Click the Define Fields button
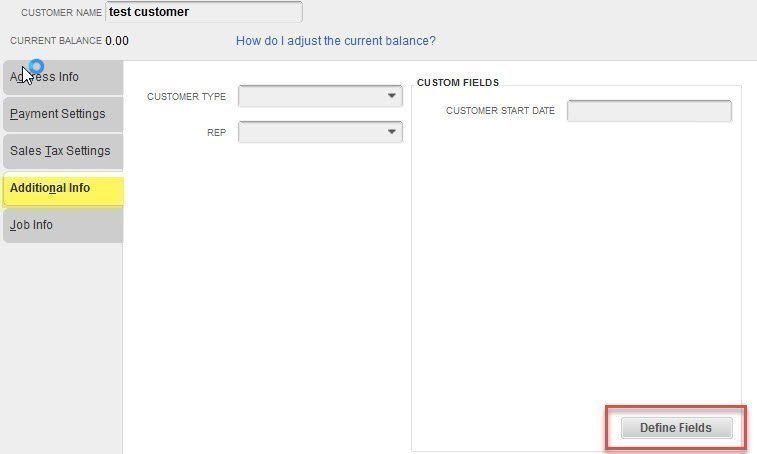757x454 pixels. pos(676,428)
